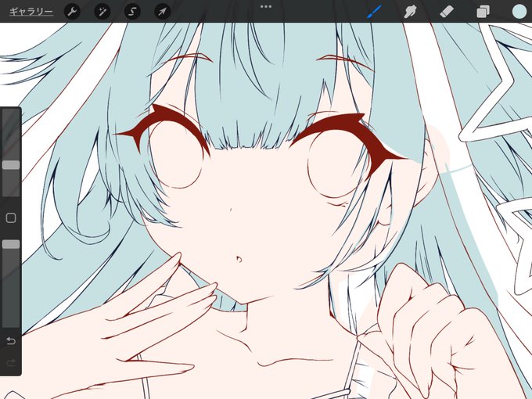Open the Layers panel
532x399 pixels.
pos(483,12)
